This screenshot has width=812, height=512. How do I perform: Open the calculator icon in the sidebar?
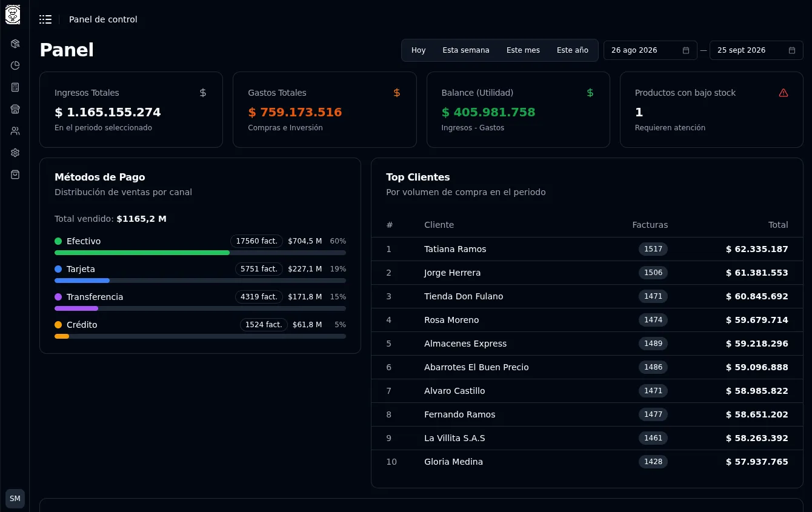click(15, 87)
